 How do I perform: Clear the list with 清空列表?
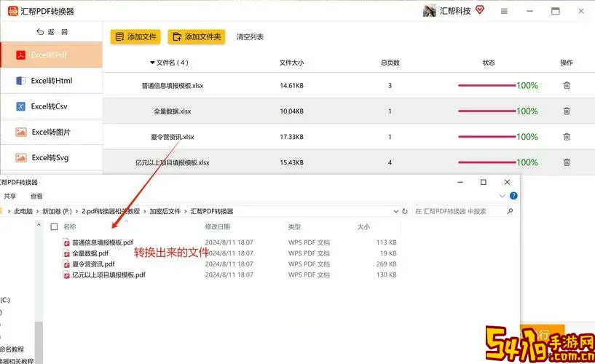click(250, 37)
